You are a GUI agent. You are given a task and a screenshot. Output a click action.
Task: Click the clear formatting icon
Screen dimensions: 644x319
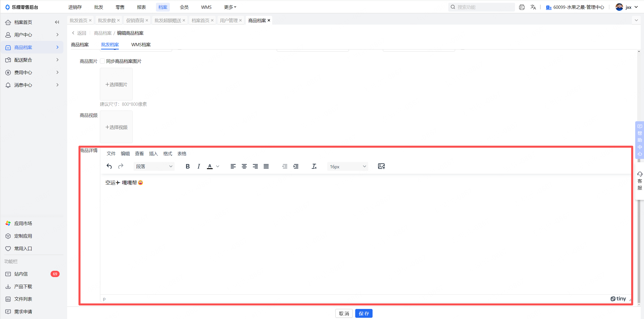tap(314, 166)
